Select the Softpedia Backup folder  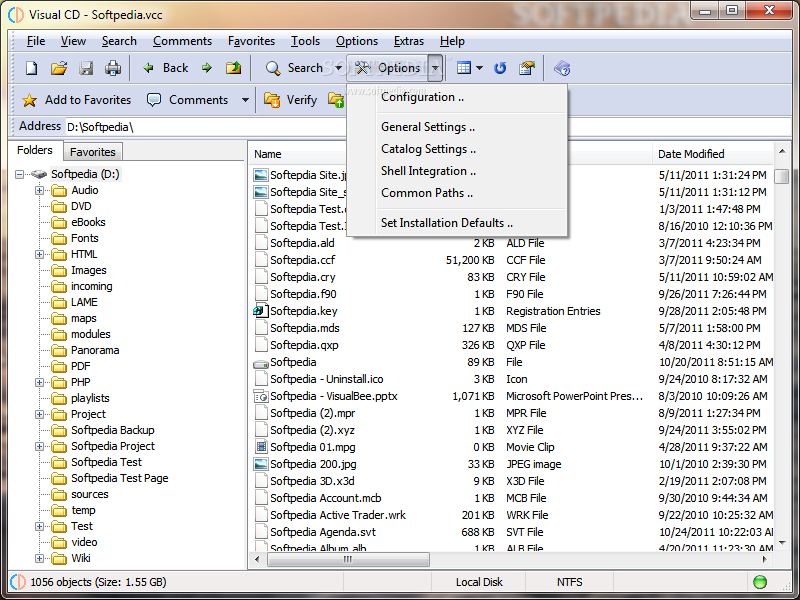coord(112,430)
